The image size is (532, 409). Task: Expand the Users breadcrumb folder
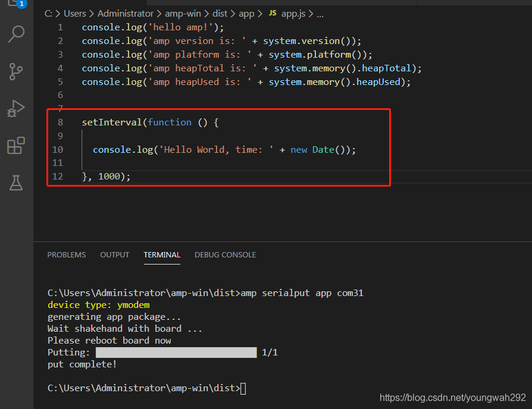[x=75, y=13]
